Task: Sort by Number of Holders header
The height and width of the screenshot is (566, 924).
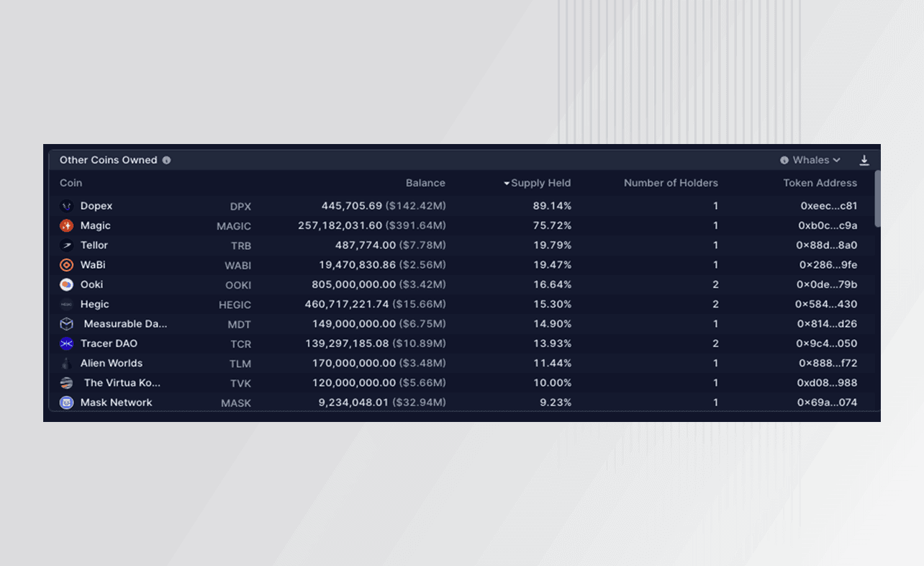Action: click(671, 183)
